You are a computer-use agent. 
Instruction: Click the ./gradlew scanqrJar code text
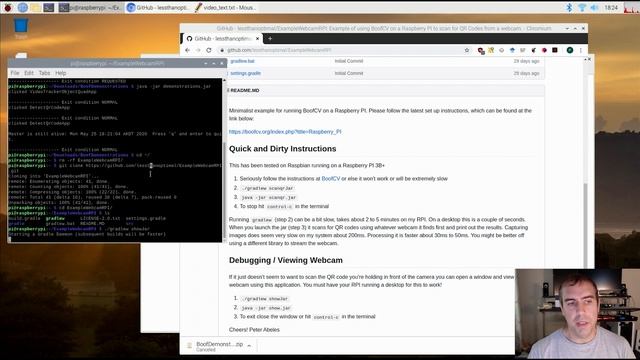(268, 188)
